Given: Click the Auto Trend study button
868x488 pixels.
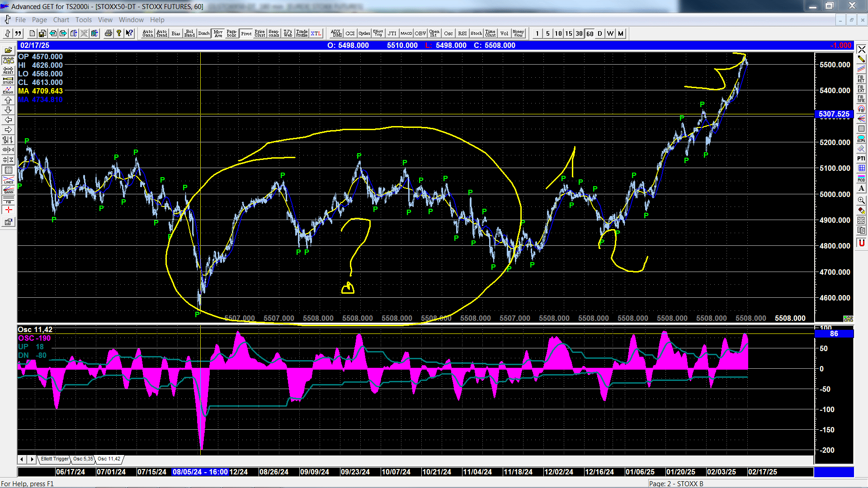Looking at the screenshot, I should pos(162,33).
